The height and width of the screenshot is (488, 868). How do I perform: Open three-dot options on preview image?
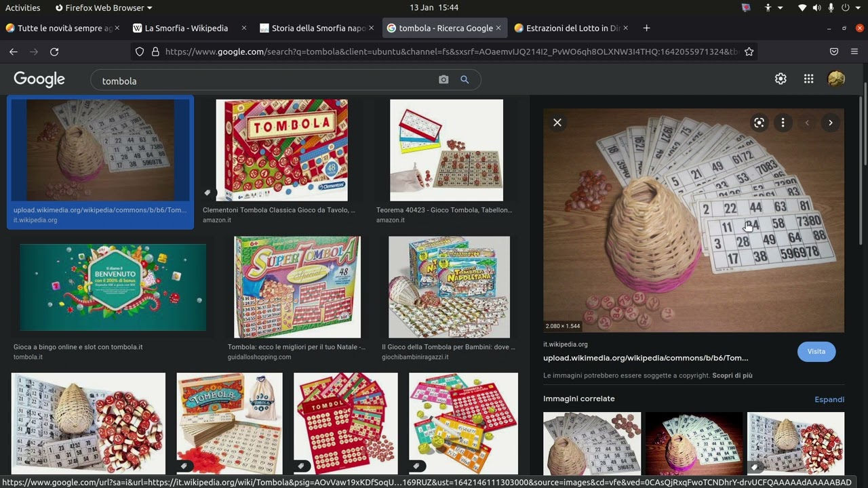click(783, 123)
